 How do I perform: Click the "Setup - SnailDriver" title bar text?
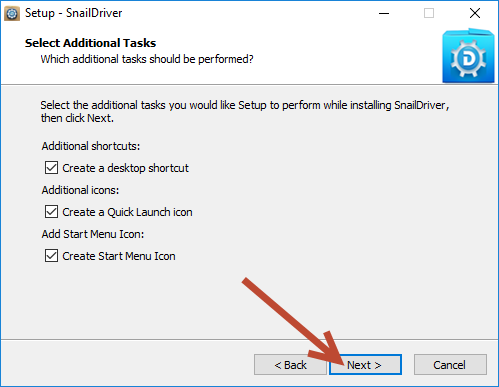click(73, 13)
